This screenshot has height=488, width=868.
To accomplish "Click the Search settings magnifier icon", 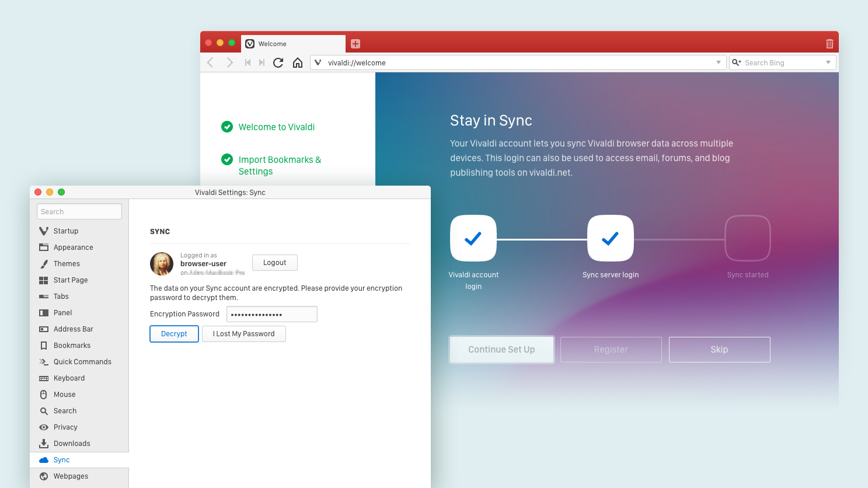I will pos(44,411).
